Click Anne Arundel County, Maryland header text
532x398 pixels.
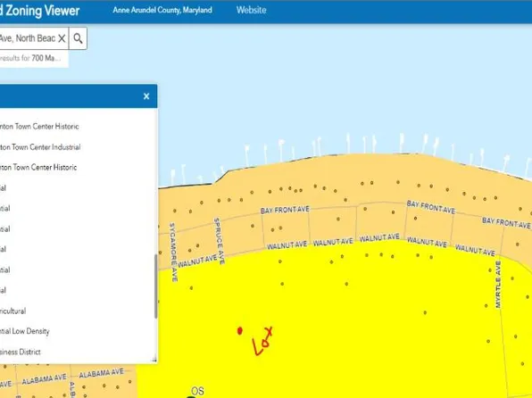(x=162, y=10)
